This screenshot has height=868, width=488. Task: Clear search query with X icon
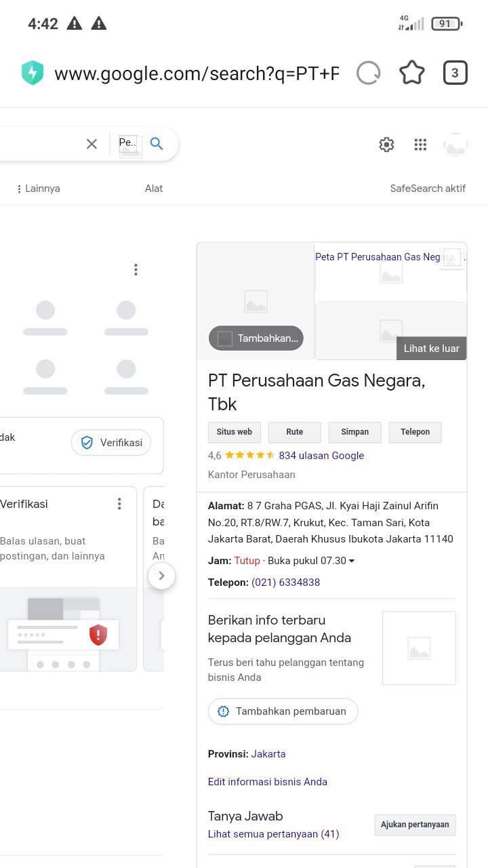[x=91, y=144]
